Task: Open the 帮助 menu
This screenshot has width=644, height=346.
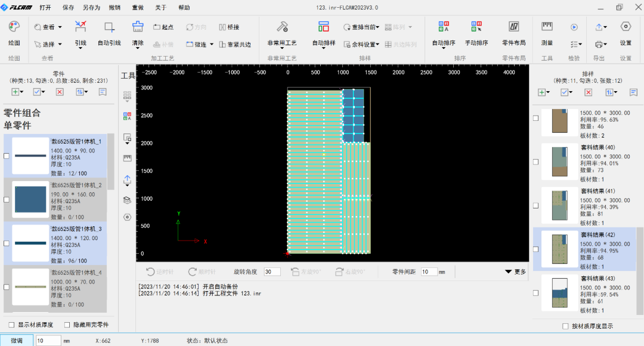Action: [184, 7]
